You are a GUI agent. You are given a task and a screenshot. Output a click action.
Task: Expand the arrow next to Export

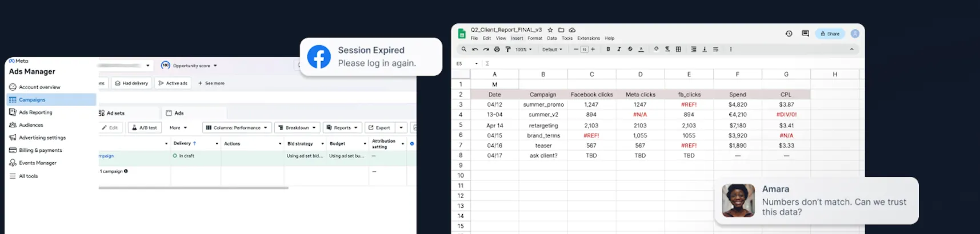tap(401, 128)
